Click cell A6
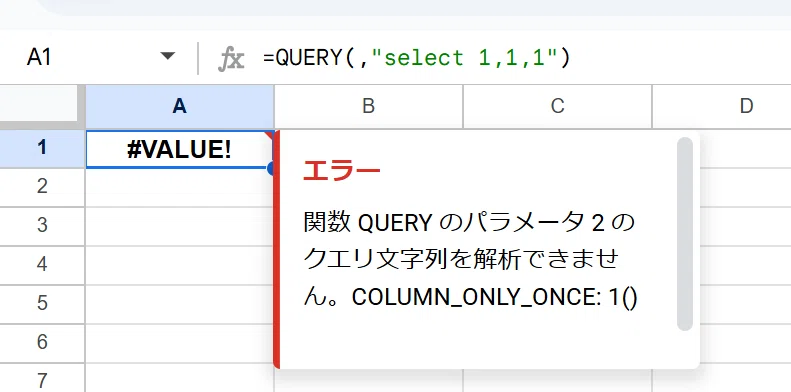The image size is (791, 392). click(180, 343)
